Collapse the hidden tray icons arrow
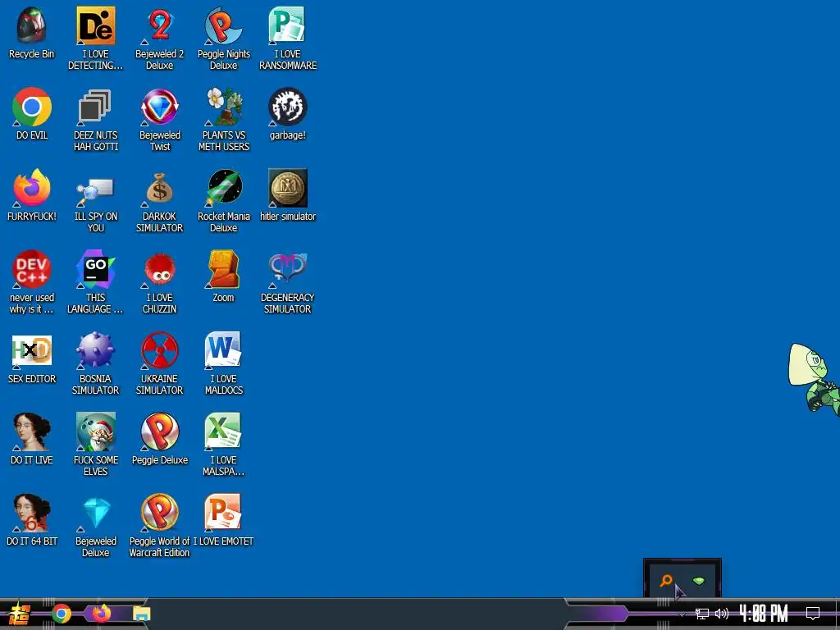 682,614
